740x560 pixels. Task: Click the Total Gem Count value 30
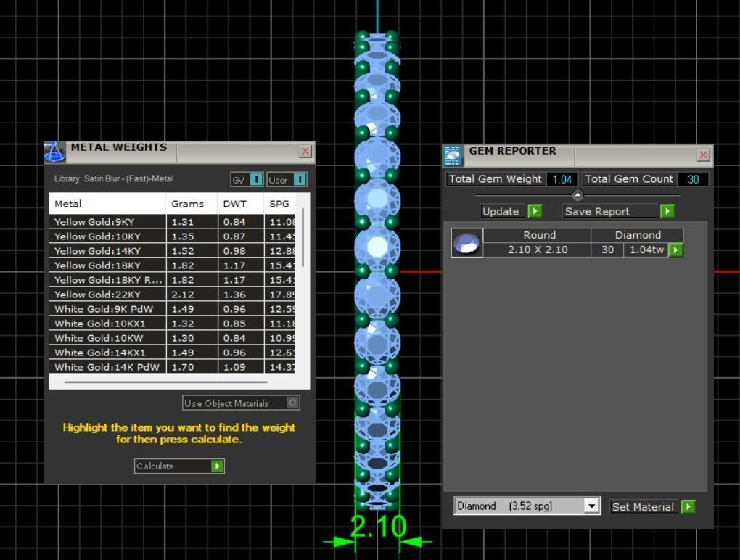pos(693,179)
